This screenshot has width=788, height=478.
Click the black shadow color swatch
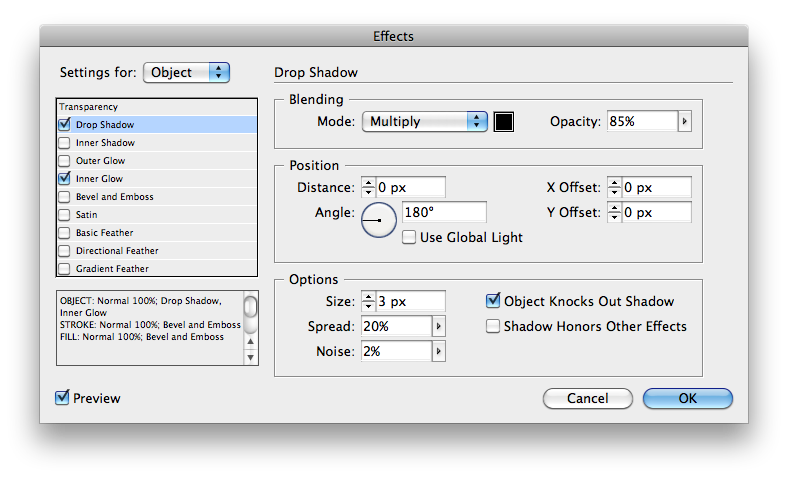point(504,122)
